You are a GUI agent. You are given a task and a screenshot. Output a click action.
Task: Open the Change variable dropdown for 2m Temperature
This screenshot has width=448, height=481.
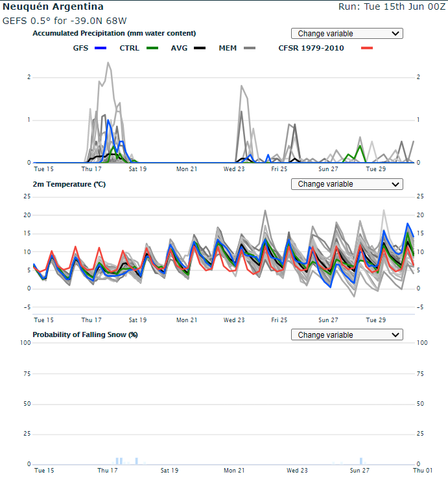coord(347,184)
